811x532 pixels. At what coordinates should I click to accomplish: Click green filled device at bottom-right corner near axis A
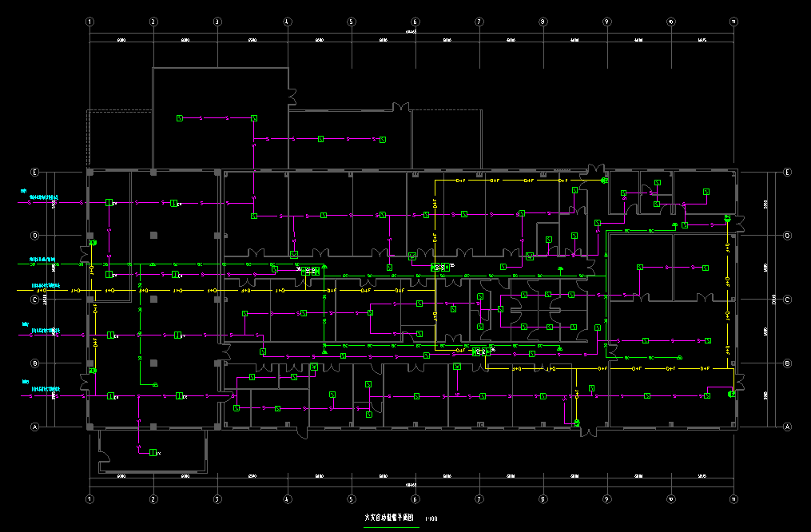pyautogui.click(x=730, y=394)
